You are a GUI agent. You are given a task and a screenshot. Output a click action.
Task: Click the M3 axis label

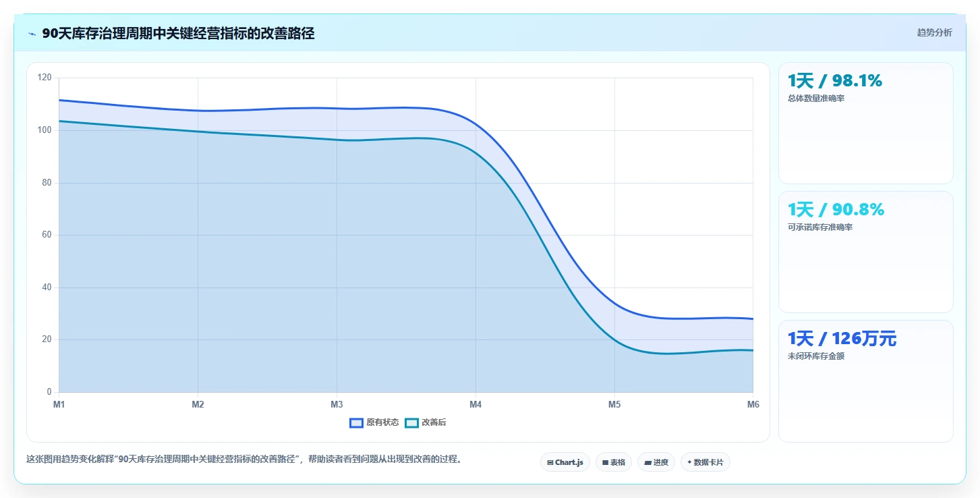[x=337, y=404]
